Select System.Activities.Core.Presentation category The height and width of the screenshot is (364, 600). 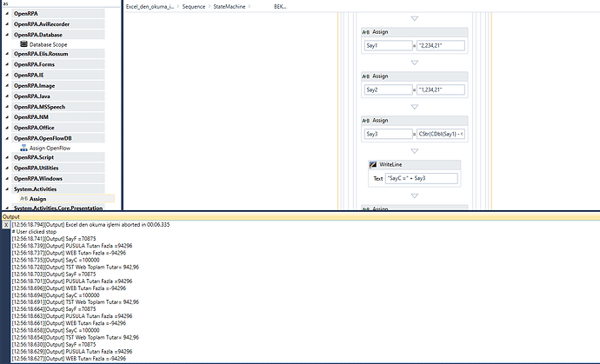pos(57,208)
